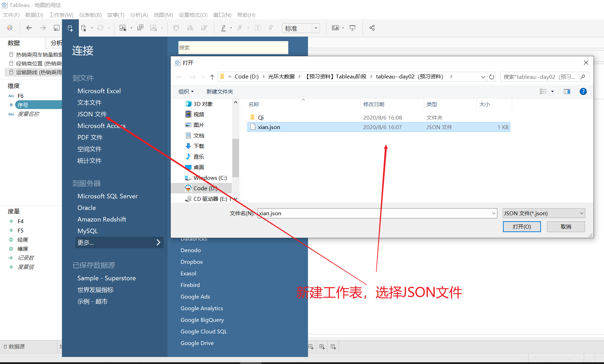The image size is (604, 364).
Task: Click the sort ascending icon
Action: (190, 28)
